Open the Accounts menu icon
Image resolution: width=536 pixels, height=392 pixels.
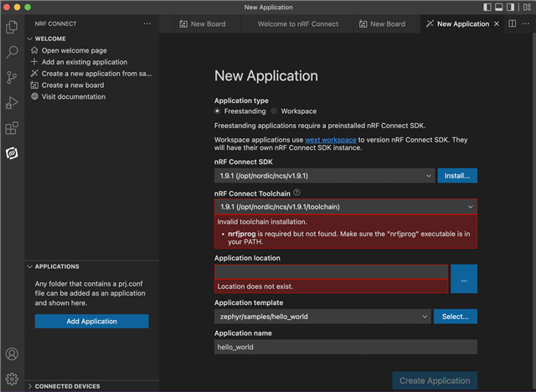pyautogui.click(x=12, y=354)
